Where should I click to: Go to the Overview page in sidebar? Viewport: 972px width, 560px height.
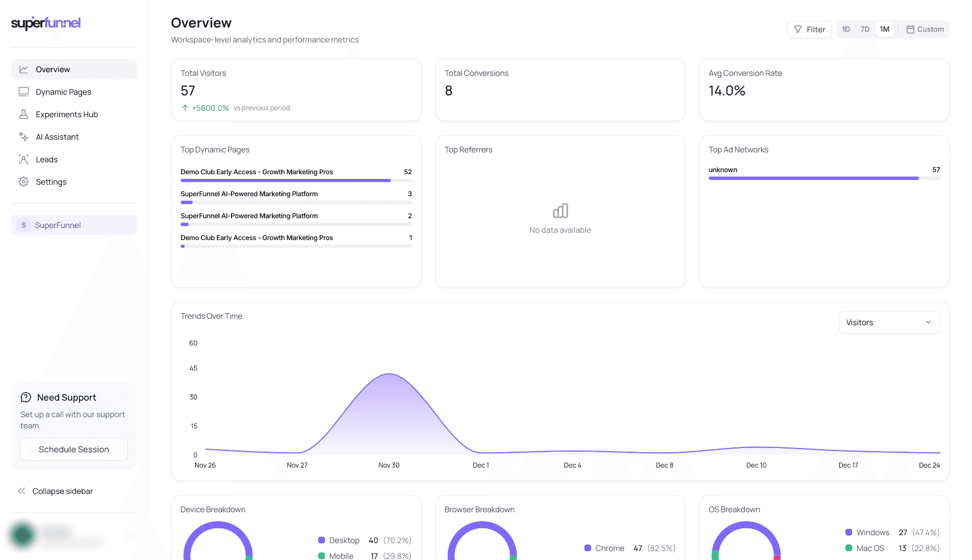74,69
